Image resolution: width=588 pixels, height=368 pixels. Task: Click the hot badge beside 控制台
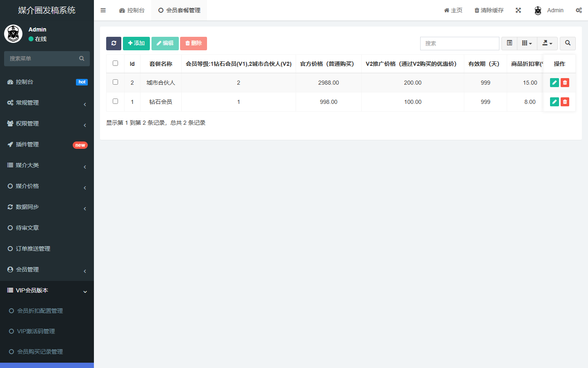(82, 82)
